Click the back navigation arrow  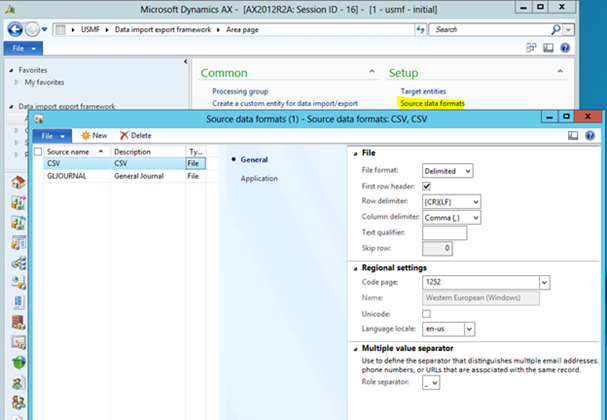14,29
